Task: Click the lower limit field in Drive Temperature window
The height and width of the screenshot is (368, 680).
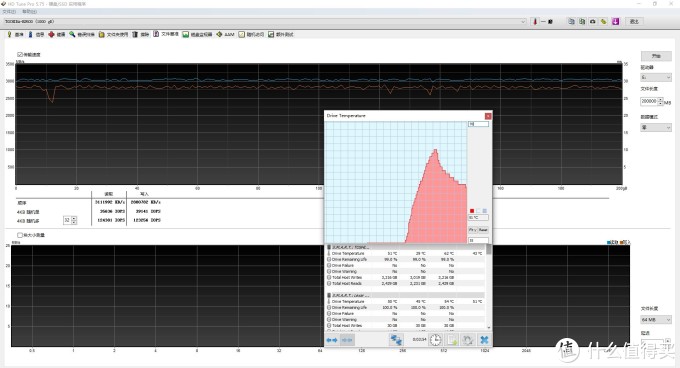Action: click(x=478, y=240)
